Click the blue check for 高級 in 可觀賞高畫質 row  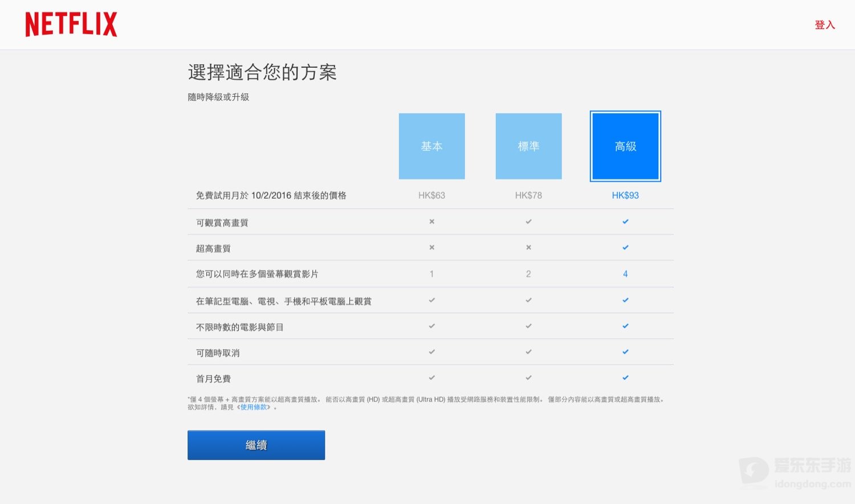(625, 222)
